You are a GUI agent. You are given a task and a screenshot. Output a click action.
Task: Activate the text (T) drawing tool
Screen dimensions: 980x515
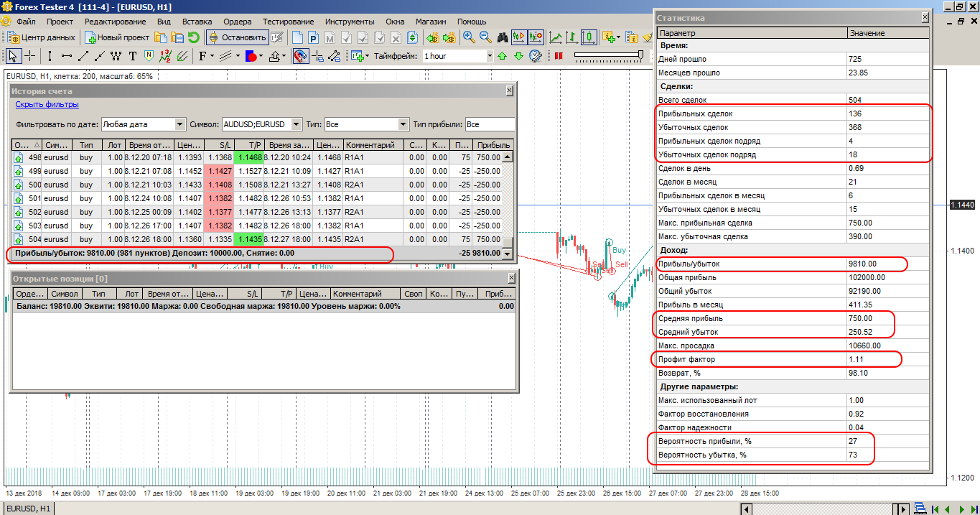click(x=132, y=55)
